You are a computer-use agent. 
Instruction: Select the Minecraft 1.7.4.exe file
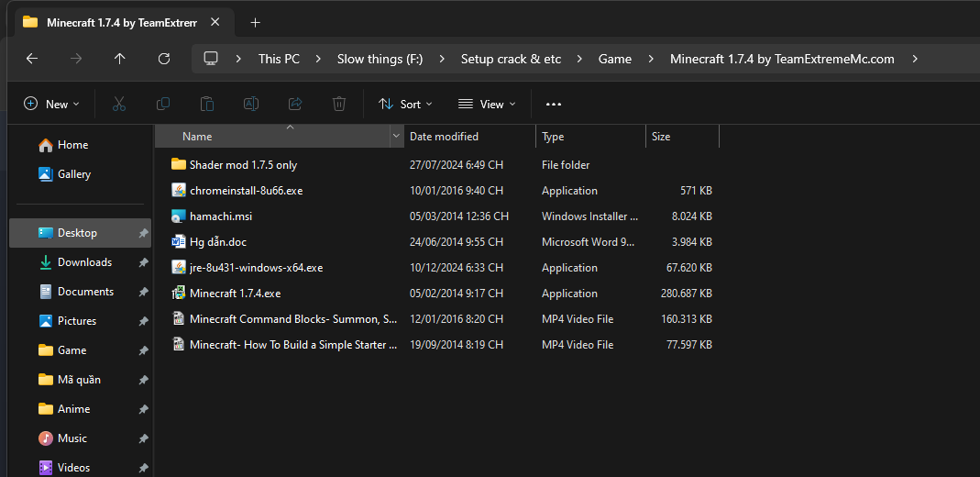click(235, 294)
